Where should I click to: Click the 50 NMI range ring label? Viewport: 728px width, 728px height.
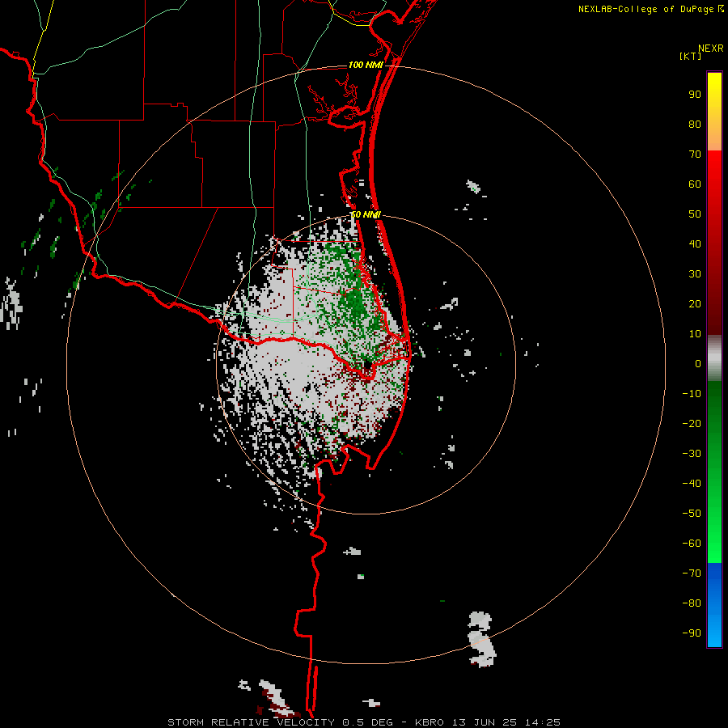tap(366, 214)
